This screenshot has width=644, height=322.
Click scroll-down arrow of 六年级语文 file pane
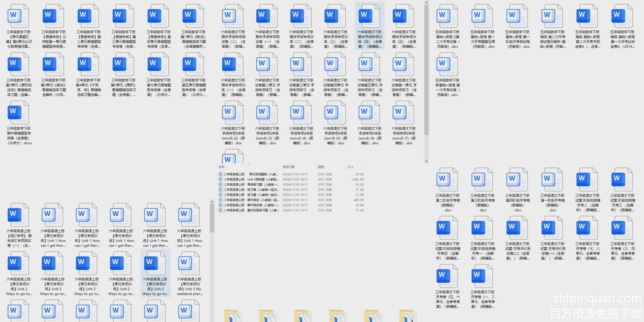pos(426,161)
